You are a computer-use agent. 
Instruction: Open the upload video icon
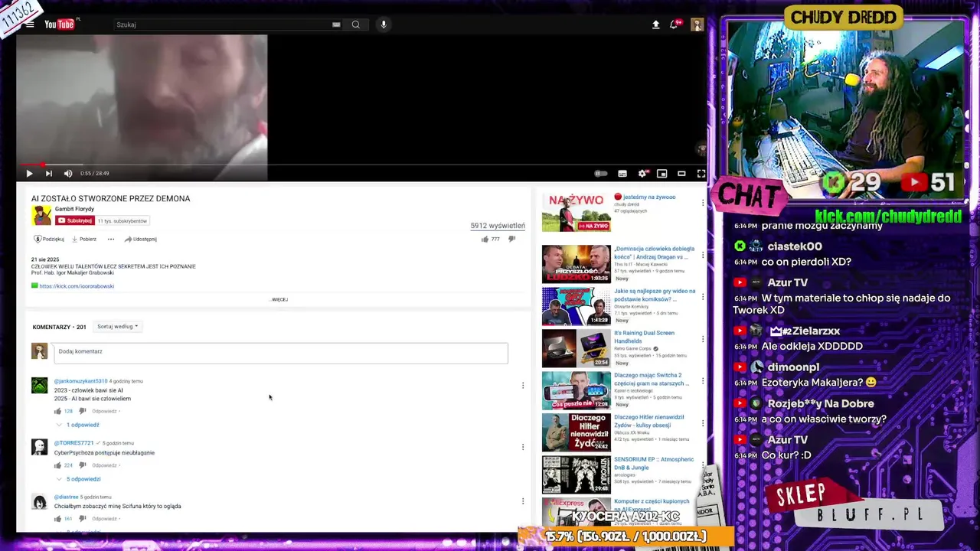coord(655,24)
